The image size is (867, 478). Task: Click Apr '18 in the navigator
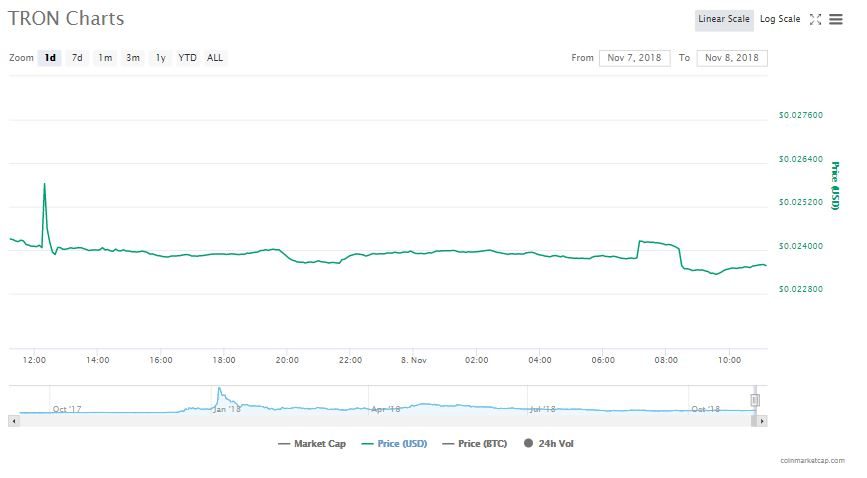[x=385, y=409]
